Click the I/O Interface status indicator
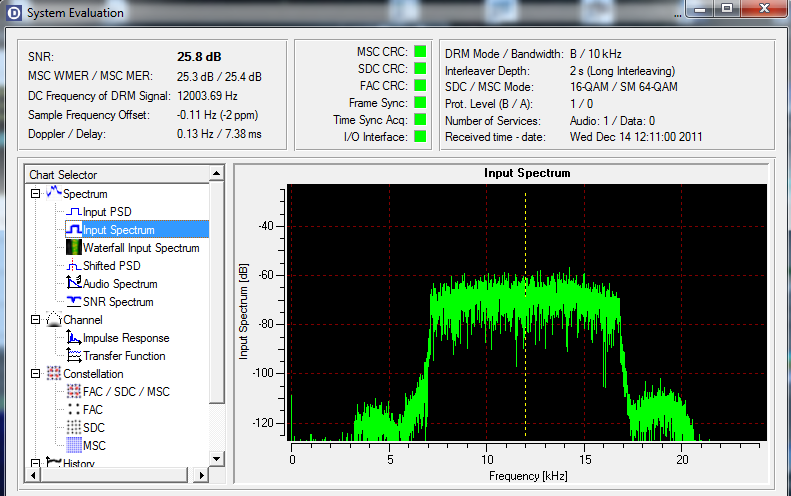791x496 pixels. coord(420,137)
